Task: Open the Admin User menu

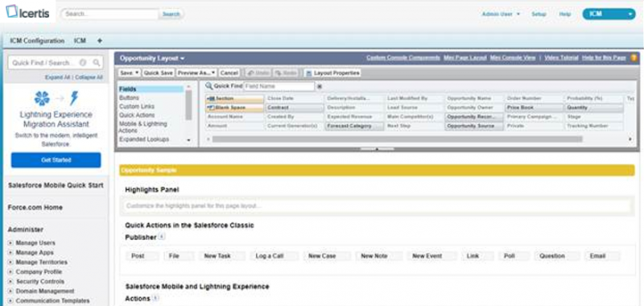Action: (501, 14)
